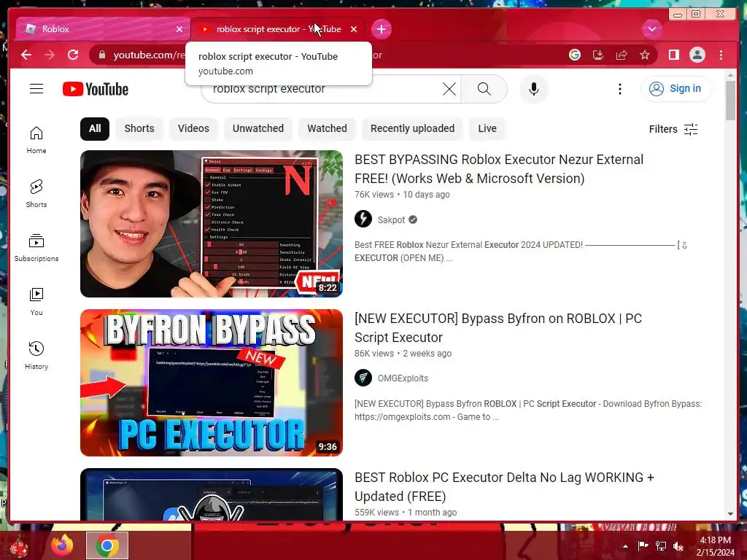Image resolution: width=747 pixels, height=560 pixels.
Task: Open Chrome's three-dot menu
Action: tap(721, 55)
